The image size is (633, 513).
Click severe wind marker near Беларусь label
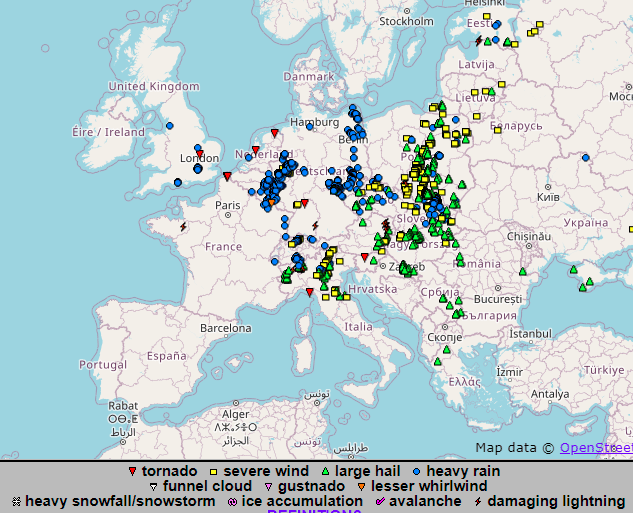(x=498, y=130)
